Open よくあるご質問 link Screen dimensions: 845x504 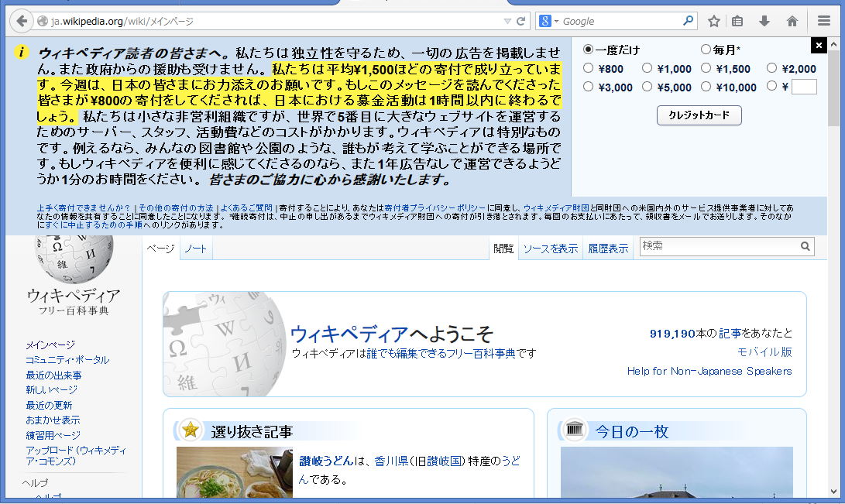click(246, 207)
